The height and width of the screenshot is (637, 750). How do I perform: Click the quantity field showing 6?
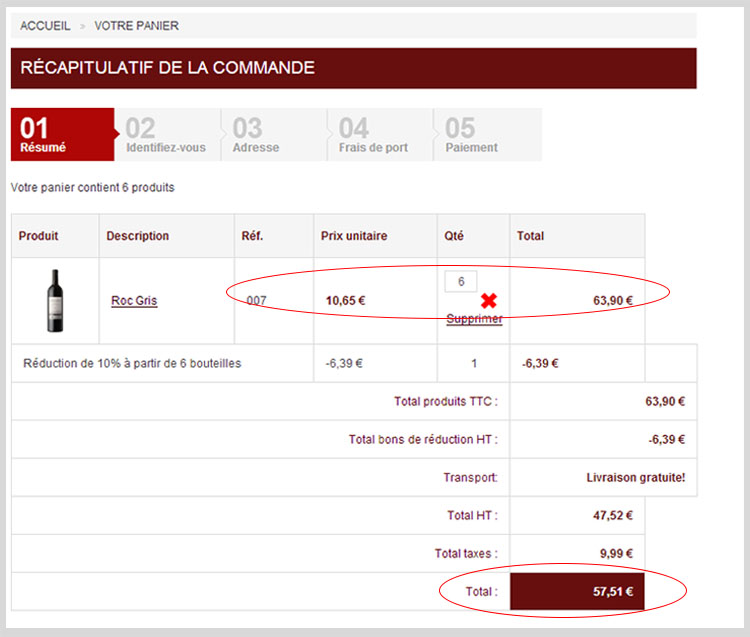point(461,281)
